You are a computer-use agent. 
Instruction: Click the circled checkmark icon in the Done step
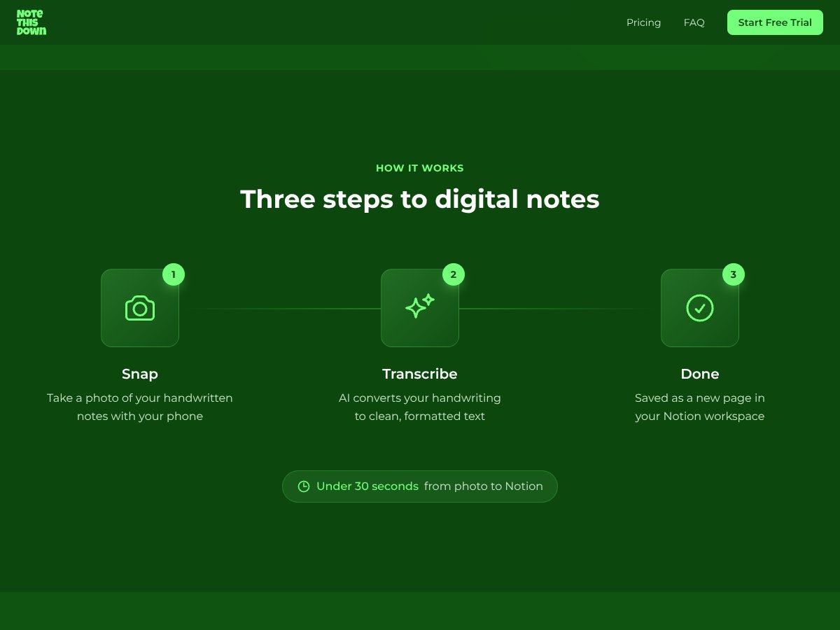[x=700, y=308]
